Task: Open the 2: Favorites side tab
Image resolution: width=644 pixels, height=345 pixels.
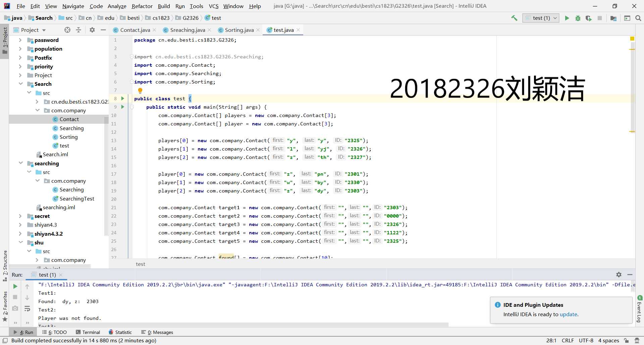Action: 5,306
